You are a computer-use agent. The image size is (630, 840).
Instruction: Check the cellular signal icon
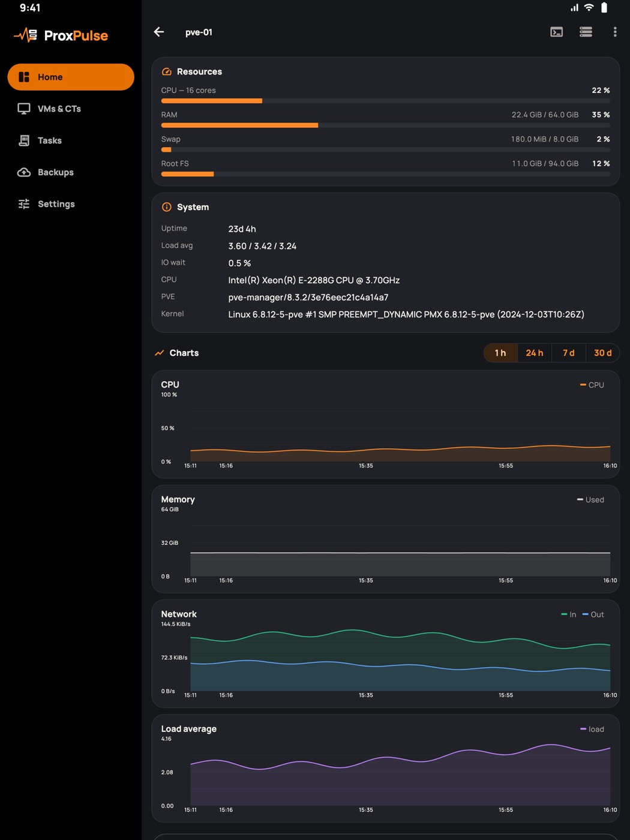[x=575, y=7]
